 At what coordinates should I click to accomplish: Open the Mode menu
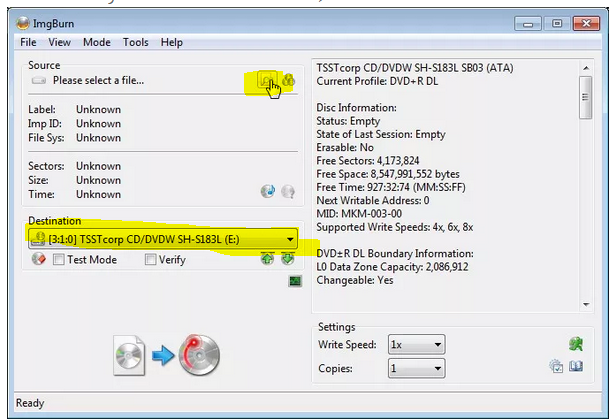(97, 42)
